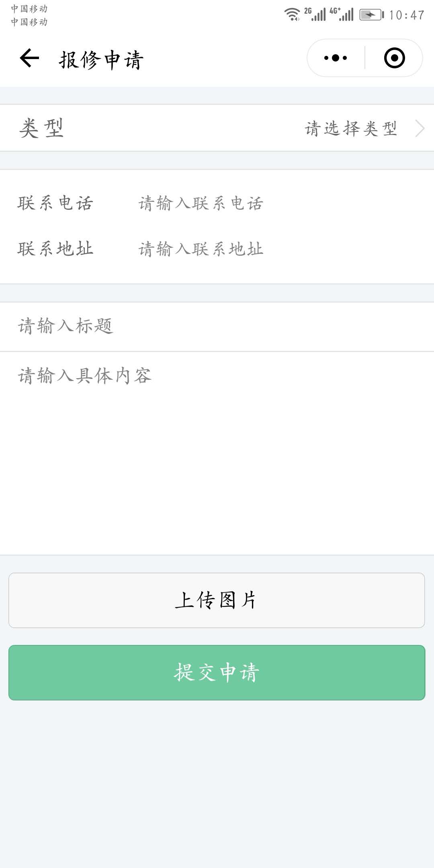
Task: Tap the 报修申请 page title
Action: coord(101,60)
